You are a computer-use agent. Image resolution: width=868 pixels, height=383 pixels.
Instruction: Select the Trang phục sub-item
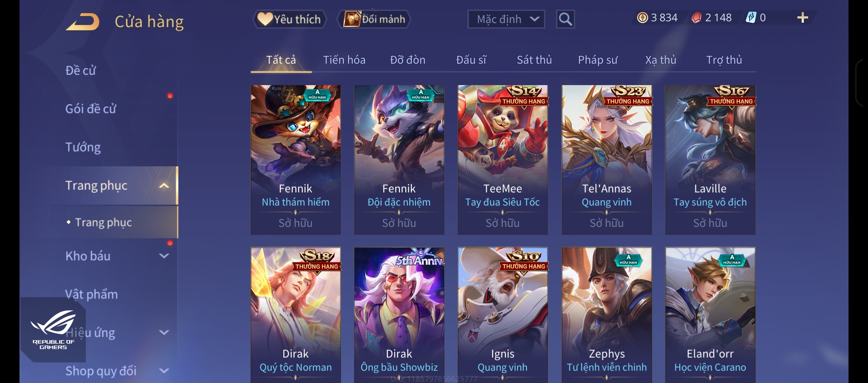pyautogui.click(x=104, y=222)
